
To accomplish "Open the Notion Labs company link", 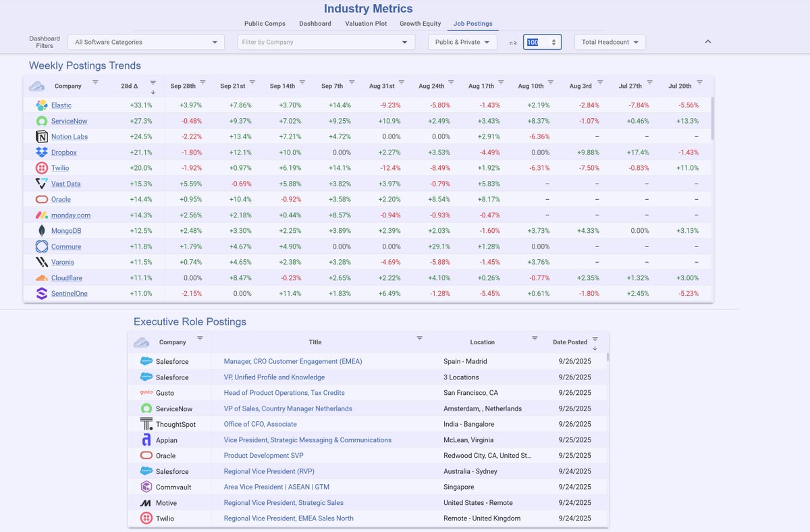I will click(x=70, y=136).
